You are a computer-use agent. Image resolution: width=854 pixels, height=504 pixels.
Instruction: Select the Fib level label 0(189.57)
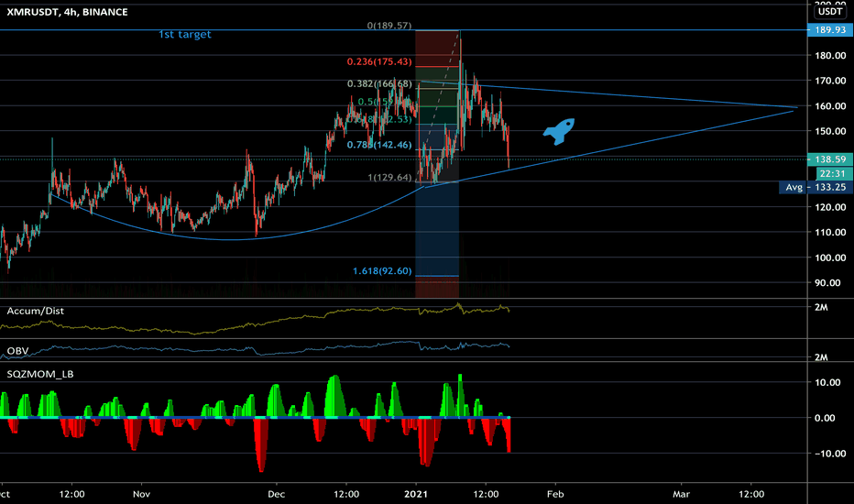(389, 26)
